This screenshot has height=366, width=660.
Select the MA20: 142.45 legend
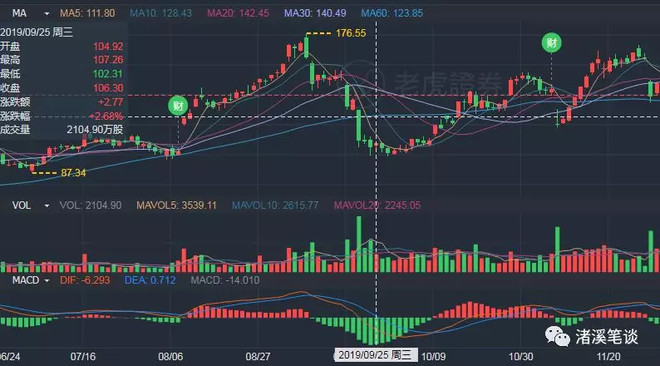(238, 13)
